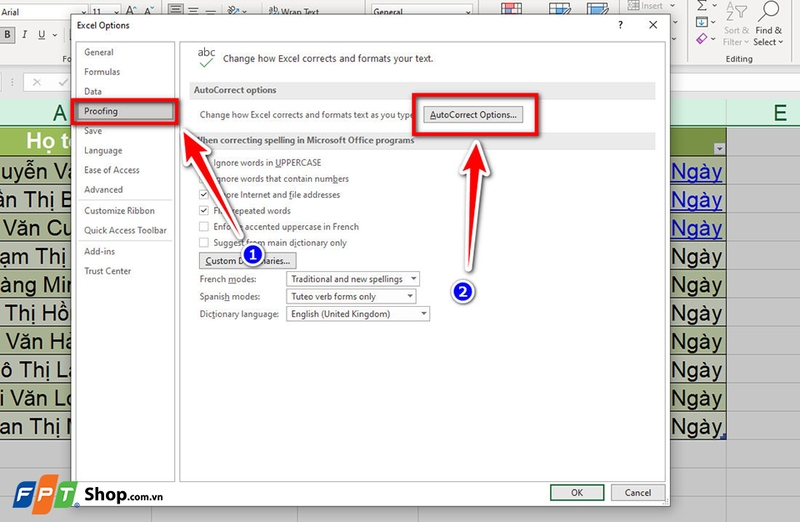
Task: Open Customize Ribbon settings
Action: [x=125, y=211]
